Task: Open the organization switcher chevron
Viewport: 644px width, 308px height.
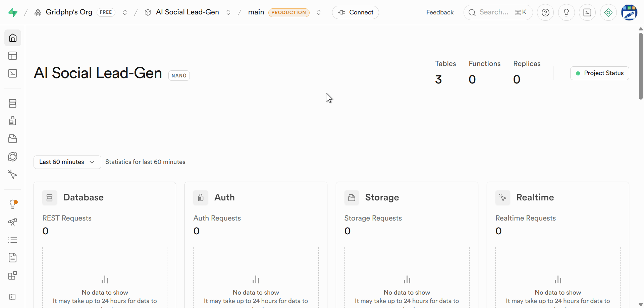Action: click(x=125, y=13)
